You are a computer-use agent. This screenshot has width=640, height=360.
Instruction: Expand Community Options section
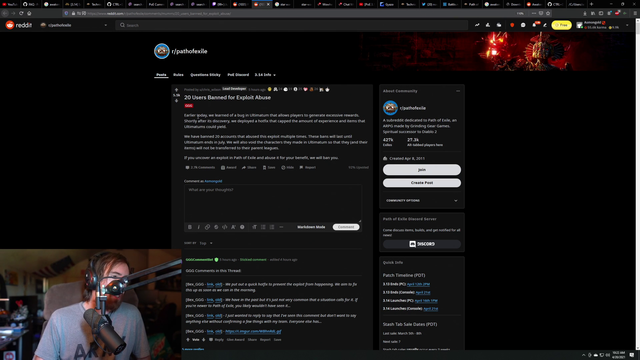point(422,200)
